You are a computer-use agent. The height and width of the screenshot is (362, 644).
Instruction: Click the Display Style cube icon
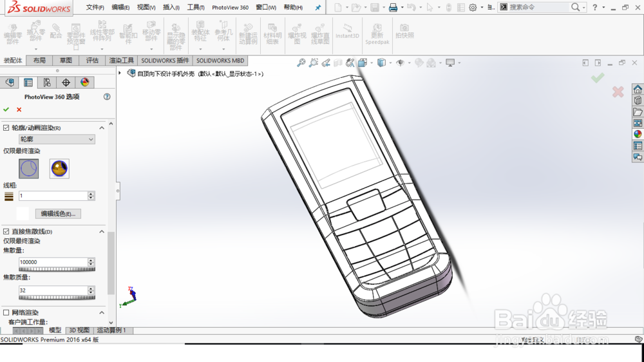point(381,62)
